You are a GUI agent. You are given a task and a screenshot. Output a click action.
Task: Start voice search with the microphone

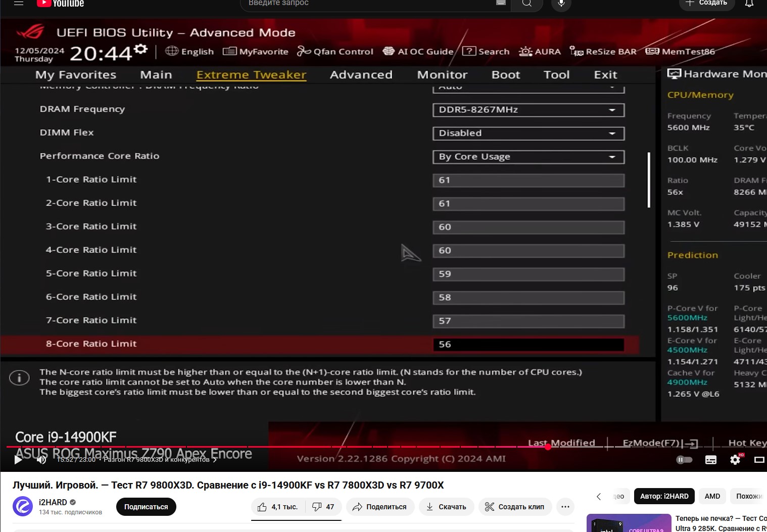(x=561, y=4)
